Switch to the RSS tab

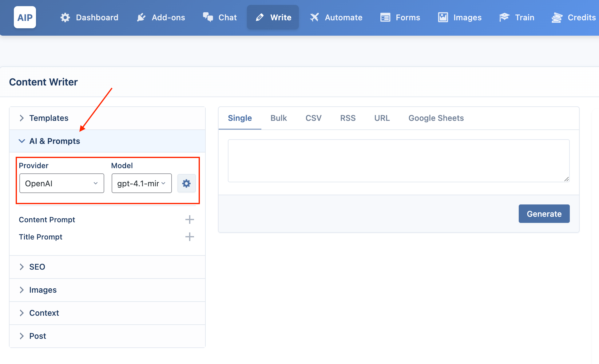coord(348,118)
